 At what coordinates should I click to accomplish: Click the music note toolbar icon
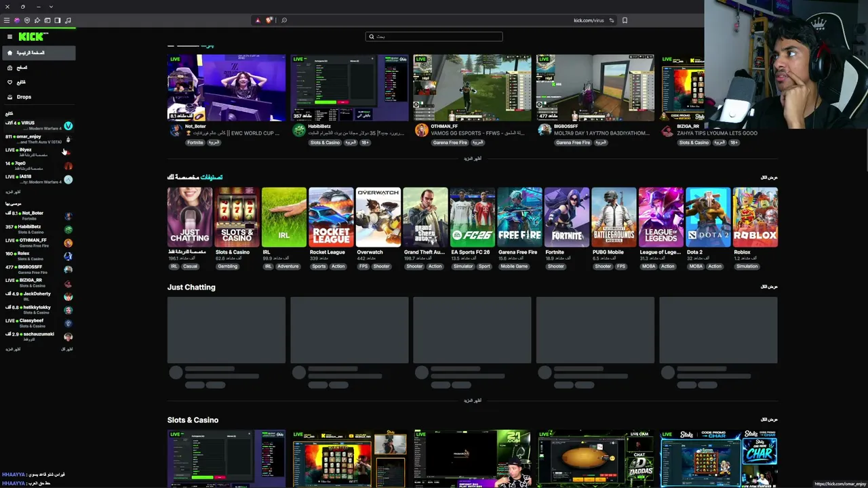(x=68, y=20)
